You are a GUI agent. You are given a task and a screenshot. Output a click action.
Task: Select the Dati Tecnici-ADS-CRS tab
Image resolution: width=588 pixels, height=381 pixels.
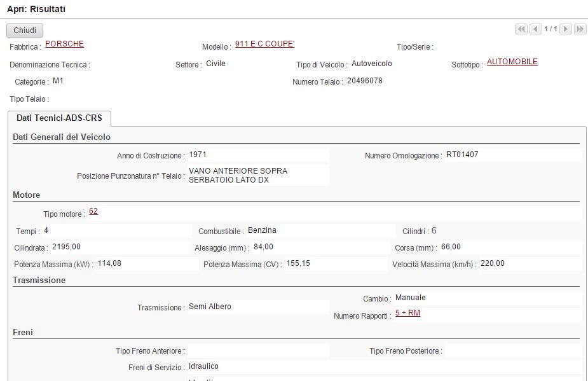(x=59, y=118)
